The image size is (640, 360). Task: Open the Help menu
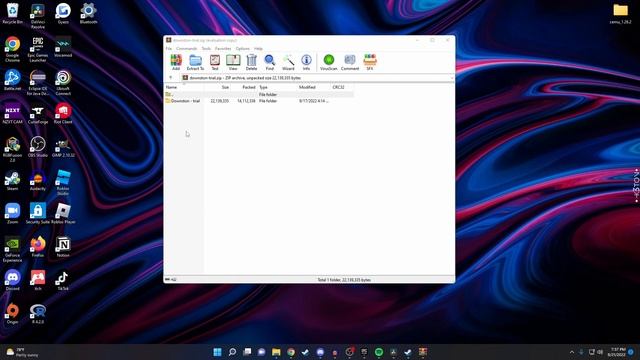(x=258, y=49)
